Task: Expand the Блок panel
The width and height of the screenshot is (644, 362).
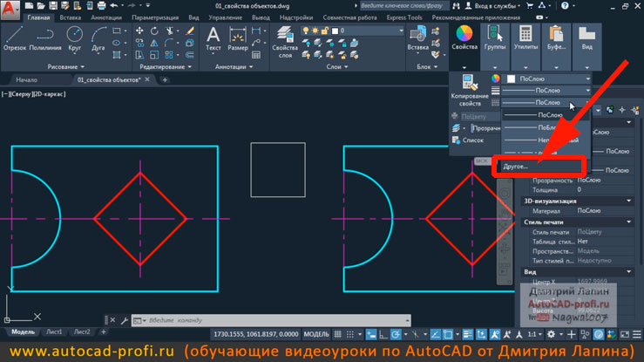Action: pos(427,66)
